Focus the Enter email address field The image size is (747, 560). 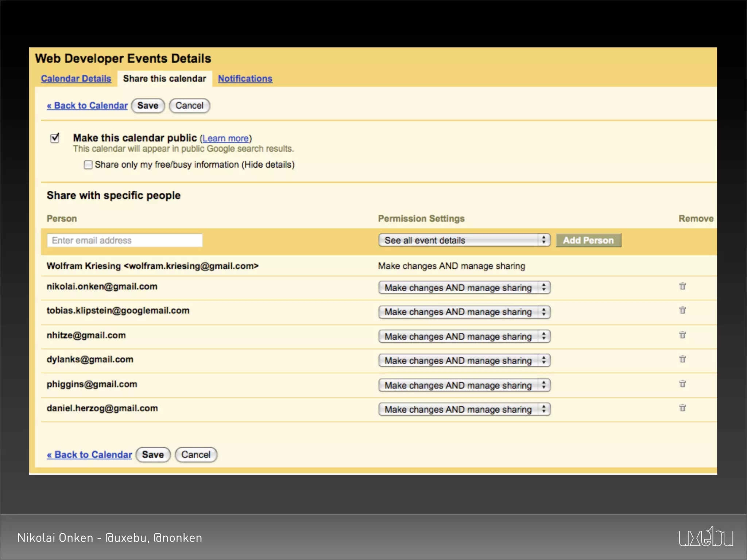click(x=124, y=240)
